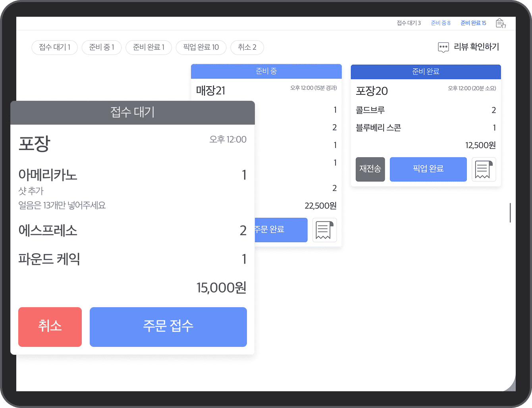This screenshot has width=532, height=408.
Task: Click the scrollbar on the right edge
Action: (x=510, y=213)
